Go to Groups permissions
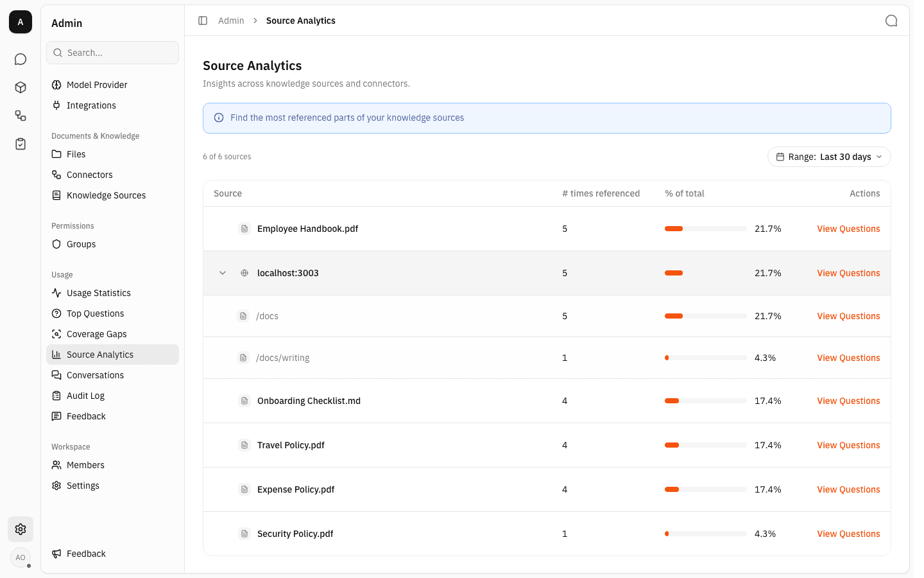The image size is (924, 578). [112, 244]
